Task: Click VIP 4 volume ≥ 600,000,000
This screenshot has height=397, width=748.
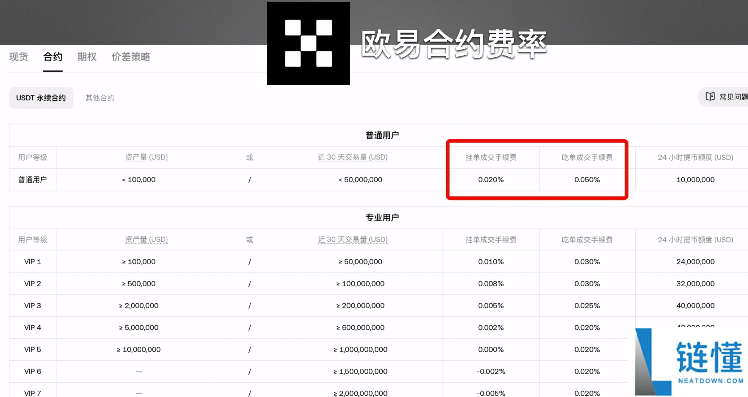Action: 360,328
